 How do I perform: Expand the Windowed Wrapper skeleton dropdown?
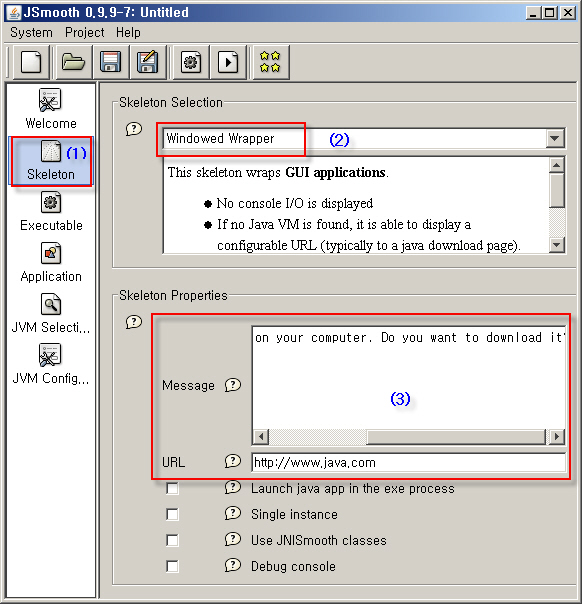[x=555, y=138]
